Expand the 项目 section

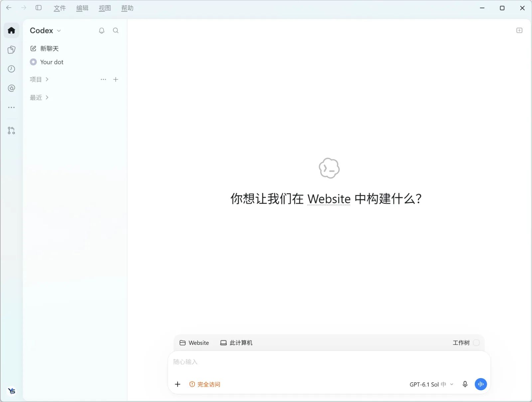(39, 79)
